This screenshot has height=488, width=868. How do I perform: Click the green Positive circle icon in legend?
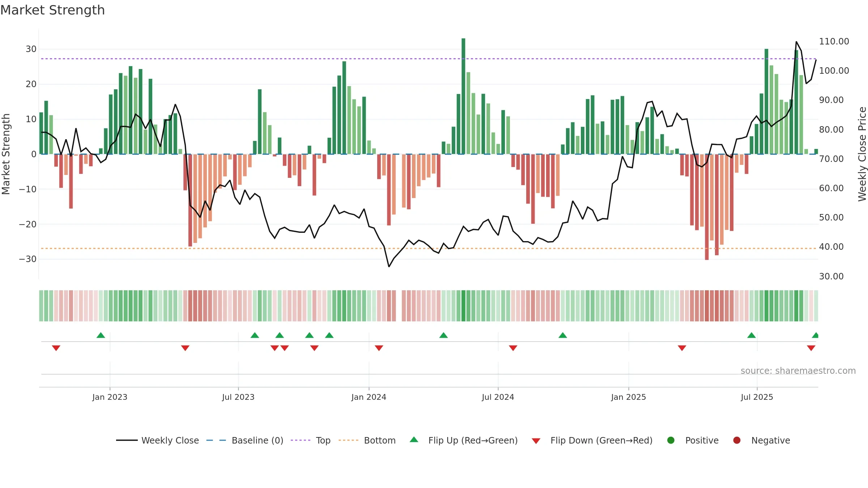pos(671,440)
